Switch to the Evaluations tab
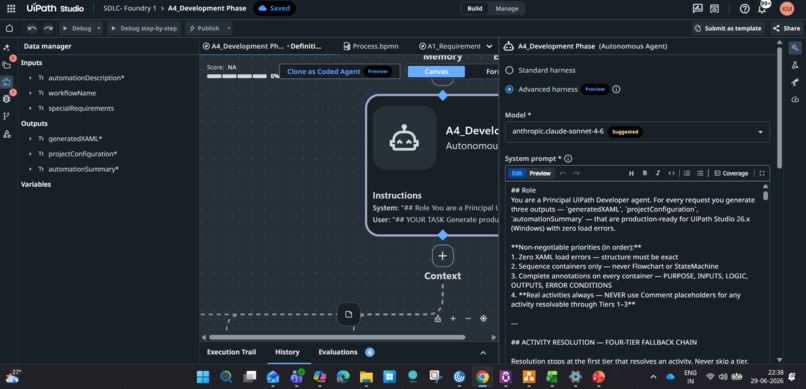The image size is (806, 389). click(338, 352)
